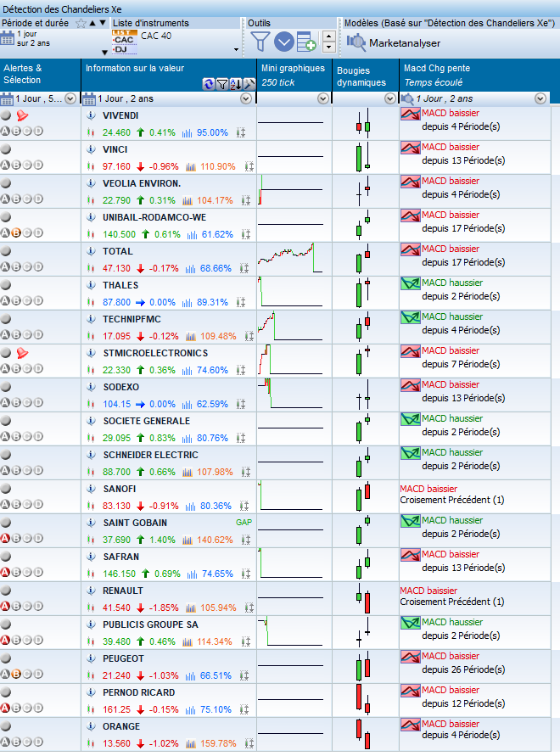Click SAFRAN price 146.150
The height and width of the screenshot is (756, 560).
pyautogui.click(x=119, y=574)
